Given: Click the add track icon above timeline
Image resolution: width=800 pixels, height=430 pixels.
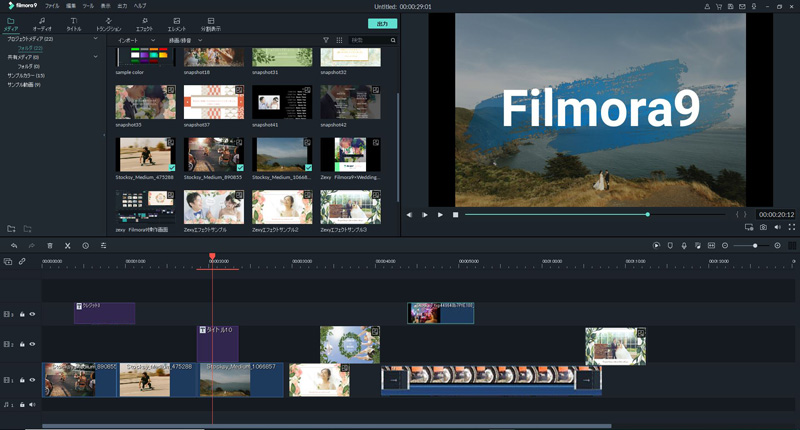Looking at the screenshot, I should pyautogui.click(x=8, y=261).
